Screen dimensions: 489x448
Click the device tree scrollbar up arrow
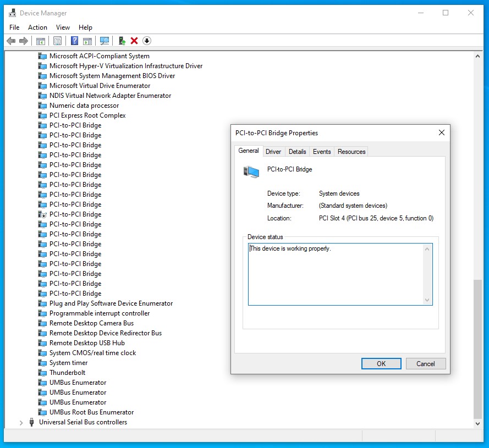tap(477, 57)
